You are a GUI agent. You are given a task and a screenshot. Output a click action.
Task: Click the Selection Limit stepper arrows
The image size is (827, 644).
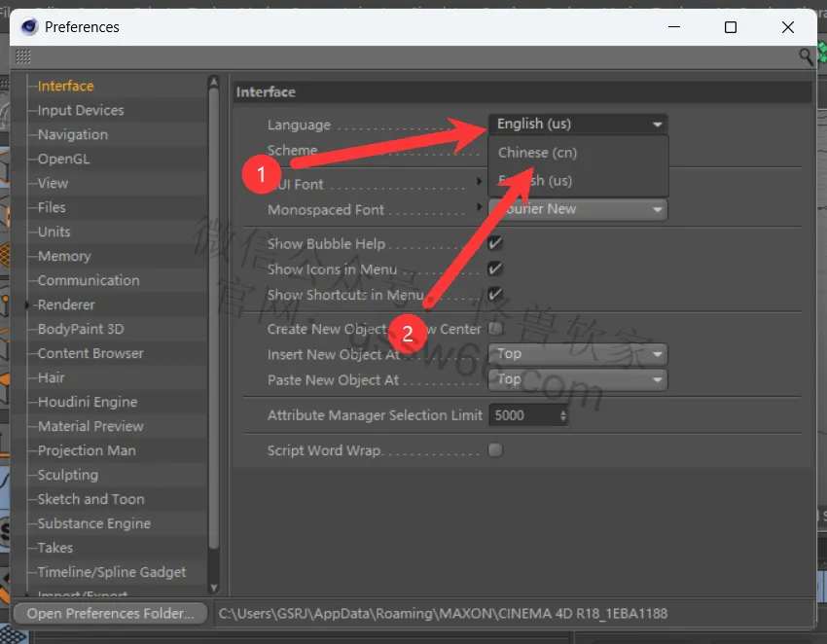[x=563, y=415]
